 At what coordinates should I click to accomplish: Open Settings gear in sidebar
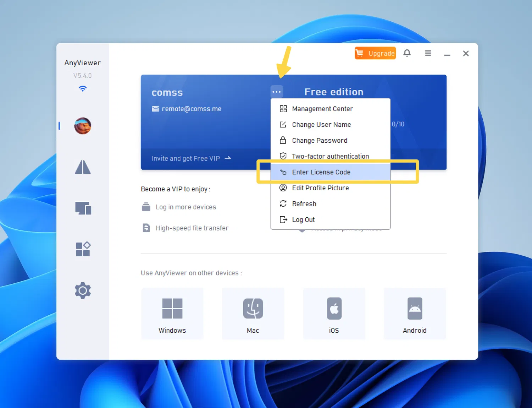click(83, 290)
